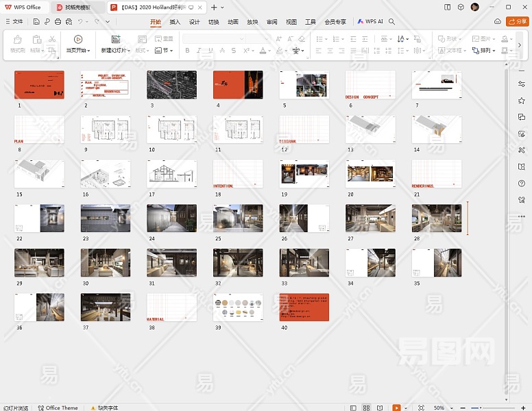This screenshot has width=532, height=411.
Task: Click the 缺失字体 missing fonts warning
Action: 106,408
